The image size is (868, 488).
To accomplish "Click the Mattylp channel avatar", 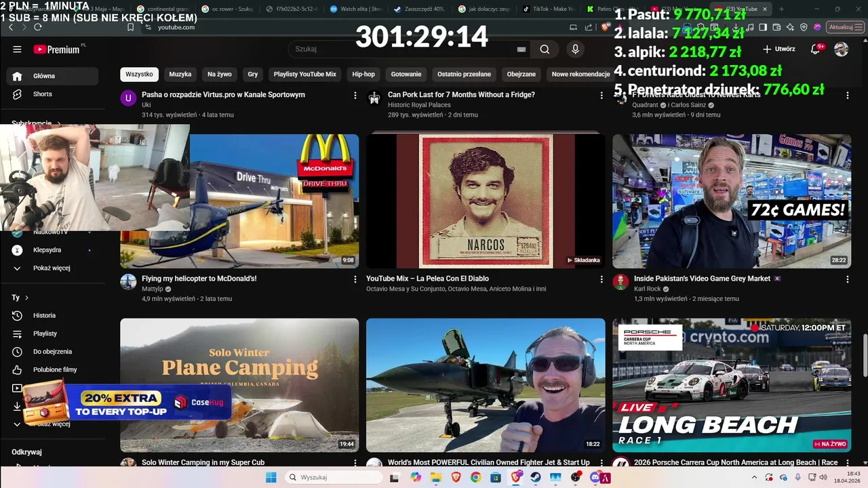I will [128, 282].
